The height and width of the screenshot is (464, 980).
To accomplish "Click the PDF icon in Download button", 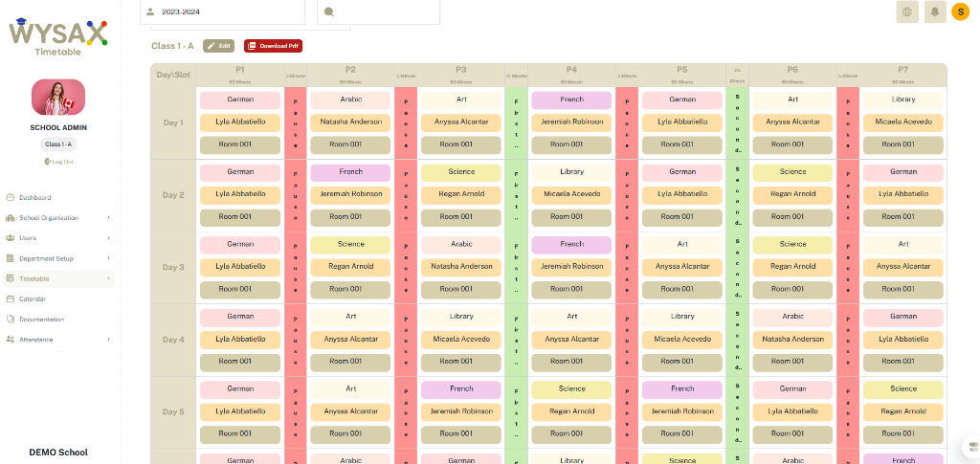I will tap(252, 46).
